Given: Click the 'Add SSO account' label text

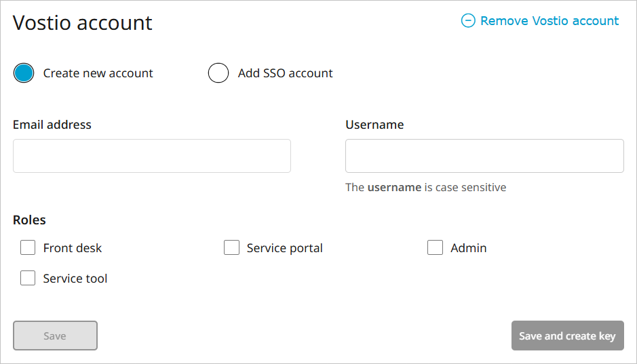Looking at the screenshot, I should pos(285,73).
